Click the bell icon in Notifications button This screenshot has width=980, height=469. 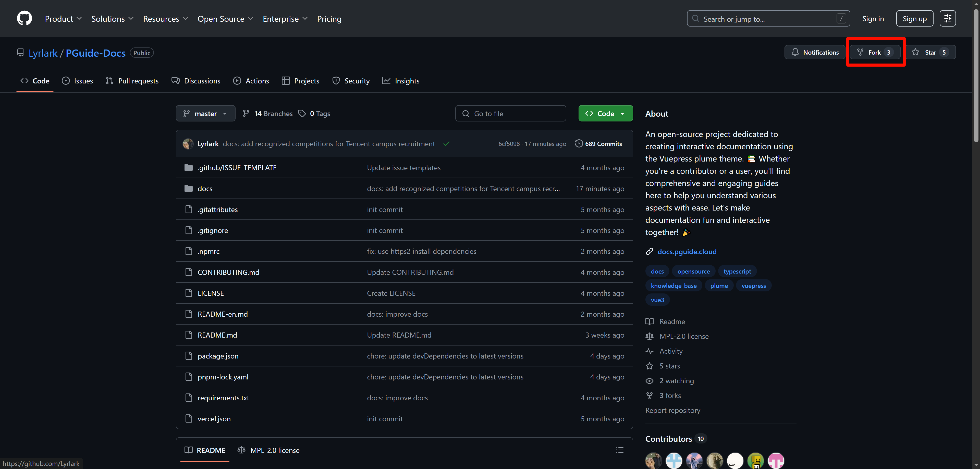click(795, 52)
